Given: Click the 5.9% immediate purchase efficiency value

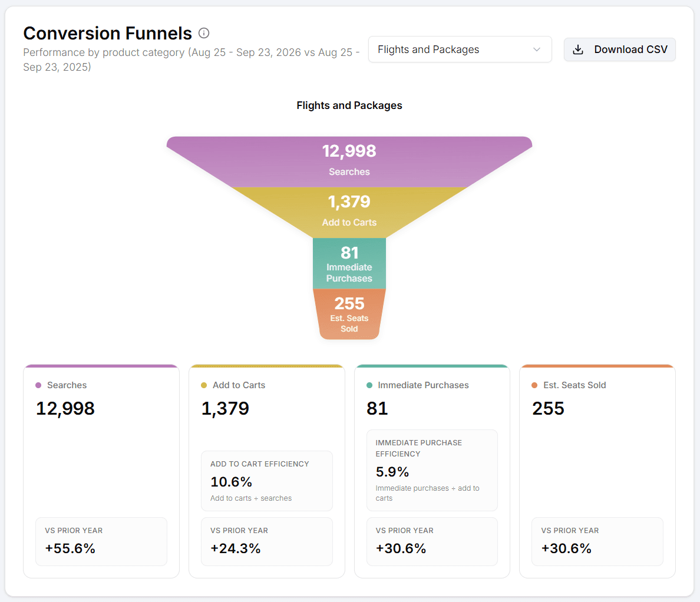Looking at the screenshot, I should pyautogui.click(x=392, y=472).
